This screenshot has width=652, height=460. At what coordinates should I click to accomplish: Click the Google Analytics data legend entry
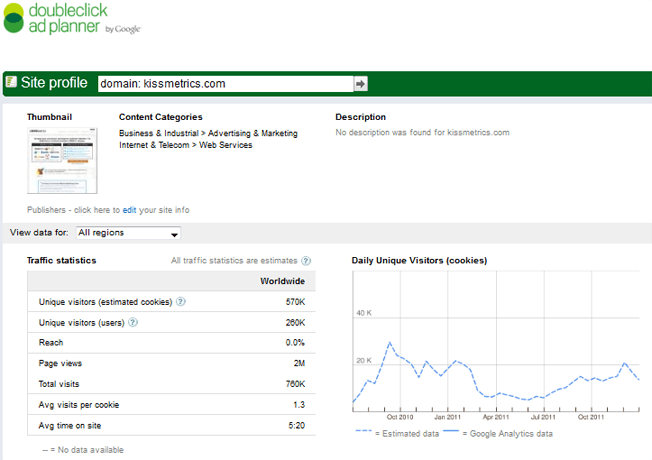(x=498, y=433)
